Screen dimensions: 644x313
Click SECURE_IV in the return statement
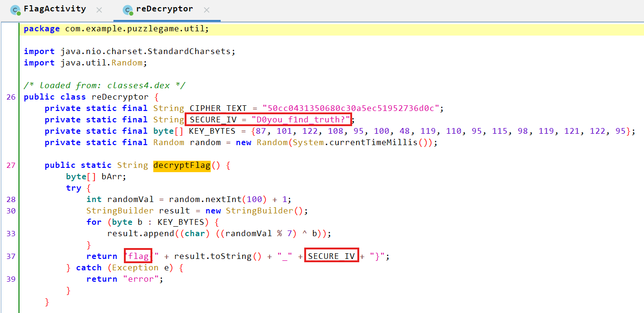pyautogui.click(x=331, y=256)
